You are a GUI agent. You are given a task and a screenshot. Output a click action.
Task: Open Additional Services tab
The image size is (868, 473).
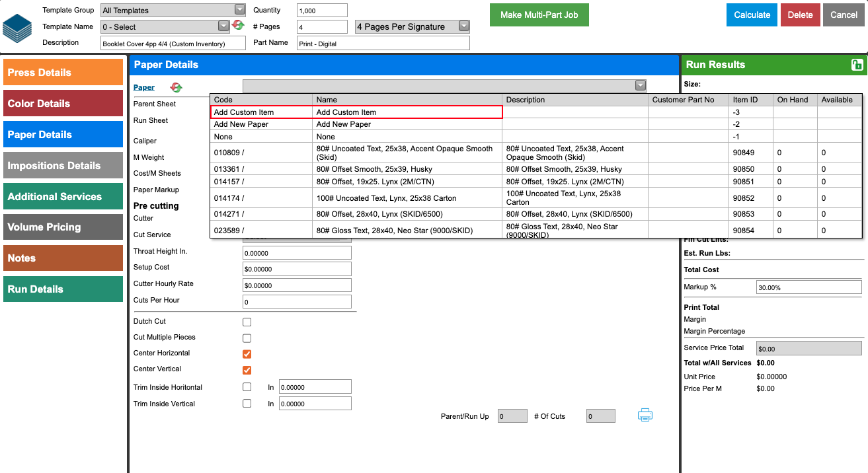tap(63, 196)
